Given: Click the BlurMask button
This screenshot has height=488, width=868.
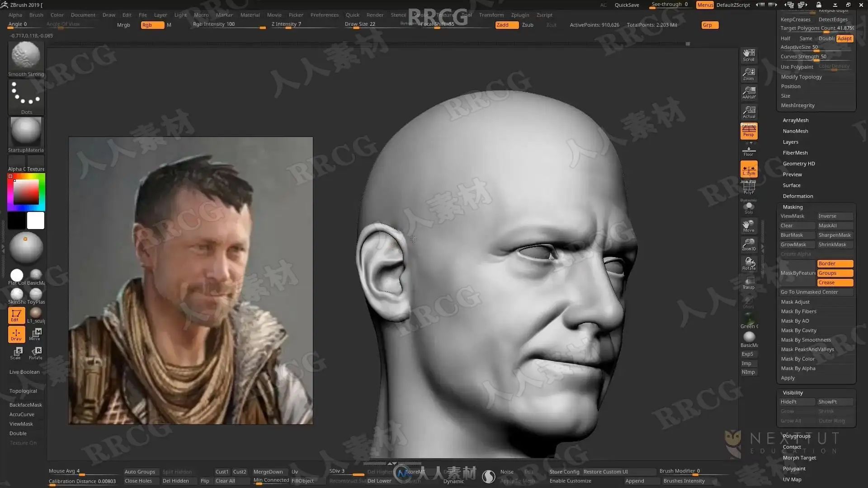Looking at the screenshot, I should [797, 235].
